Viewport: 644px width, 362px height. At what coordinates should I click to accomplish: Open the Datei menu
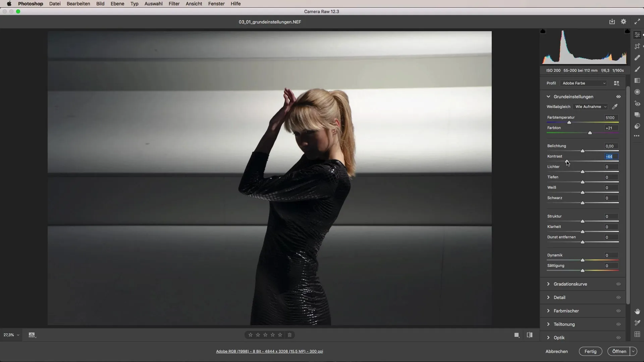tap(55, 4)
